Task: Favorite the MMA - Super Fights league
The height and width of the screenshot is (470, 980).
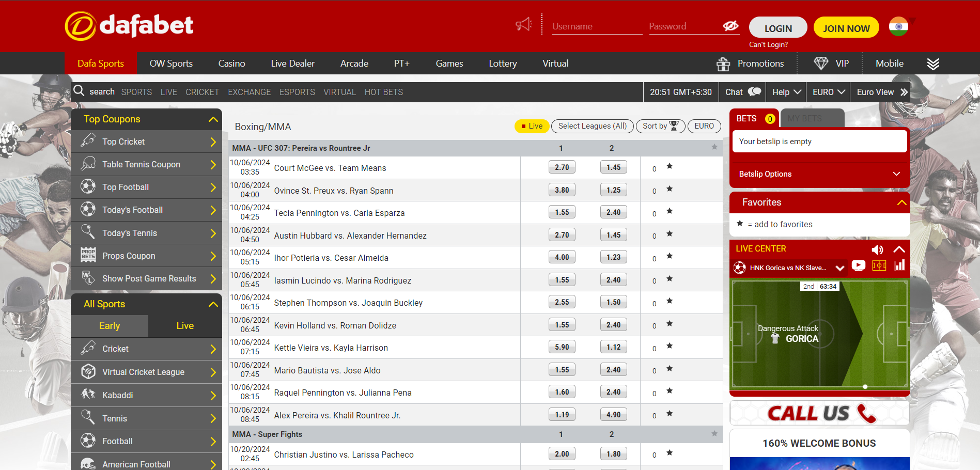Action: tap(714, 434)
